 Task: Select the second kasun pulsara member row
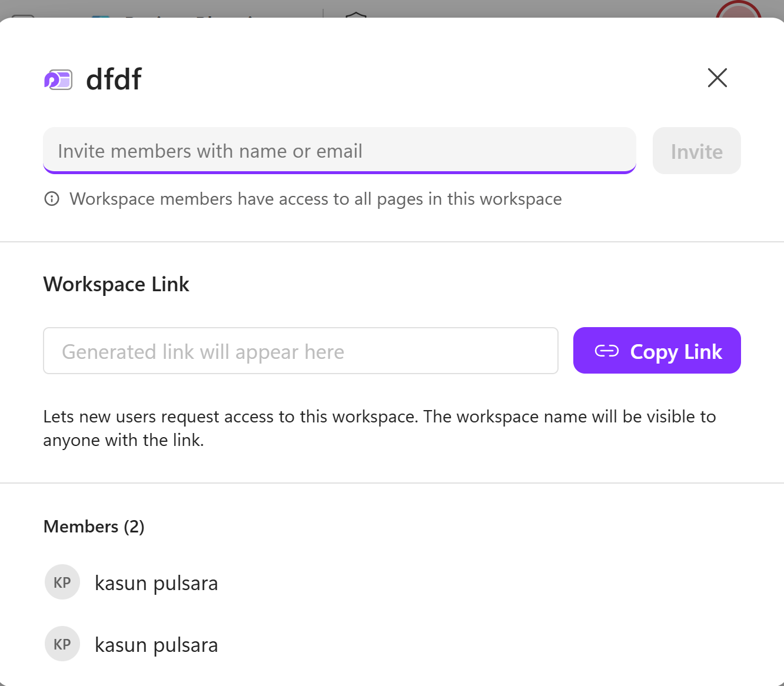point(156,644)
